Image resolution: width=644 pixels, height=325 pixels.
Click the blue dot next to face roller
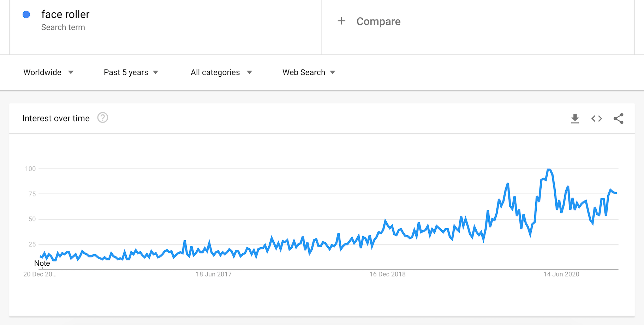26,14
